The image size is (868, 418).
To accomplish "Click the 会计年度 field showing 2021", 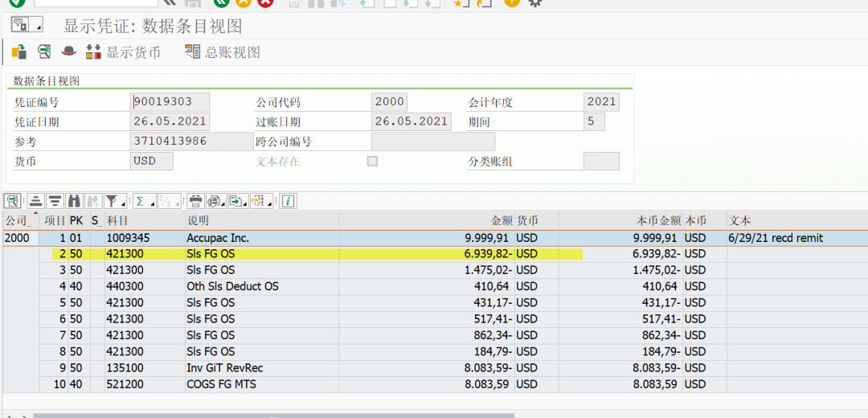I will coord(601,102).
